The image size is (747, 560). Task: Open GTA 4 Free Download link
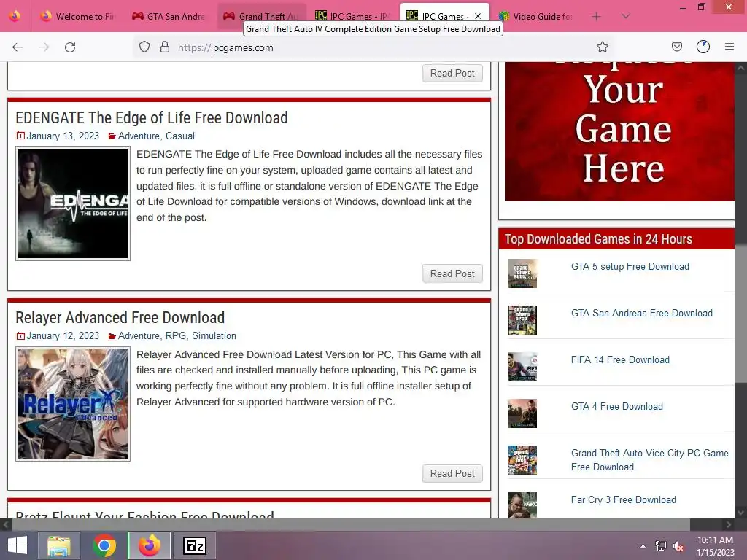point(617,407)
